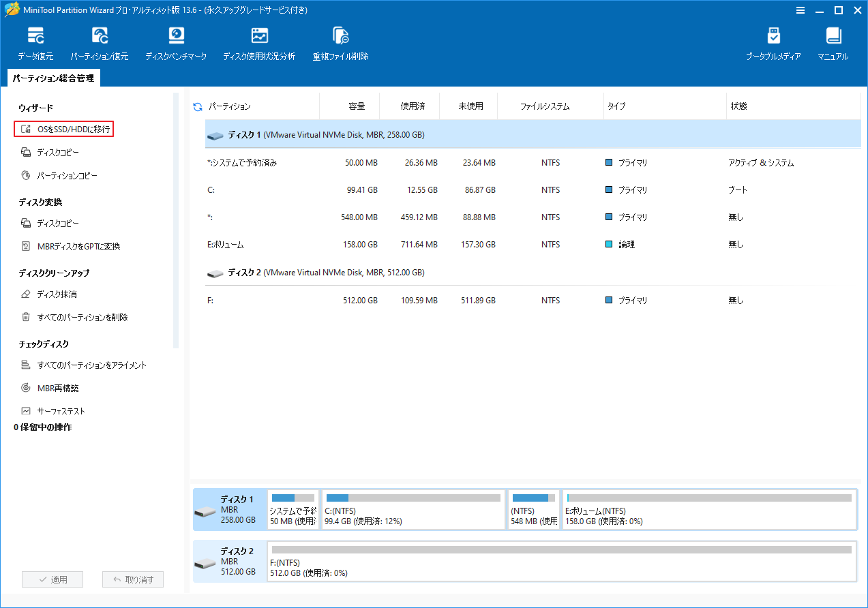This screenshot has width=868, height=608.
Task: Open the hamburger menu at top right
Action: pos(800,10)
